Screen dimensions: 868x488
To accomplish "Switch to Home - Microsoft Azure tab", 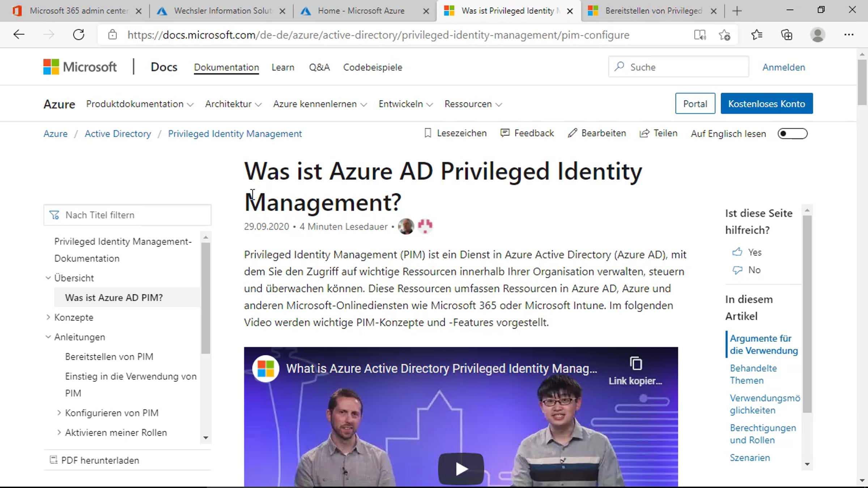I will 361,11.
